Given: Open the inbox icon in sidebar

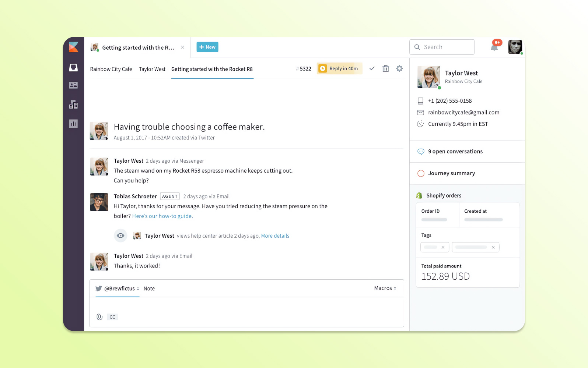Looking at the screenshot, I should [73, 67].
